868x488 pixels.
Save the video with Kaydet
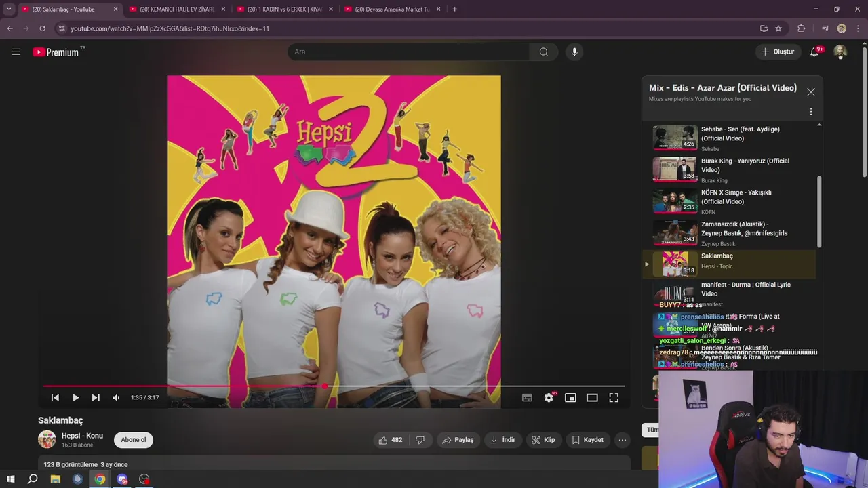click(587, 440)
